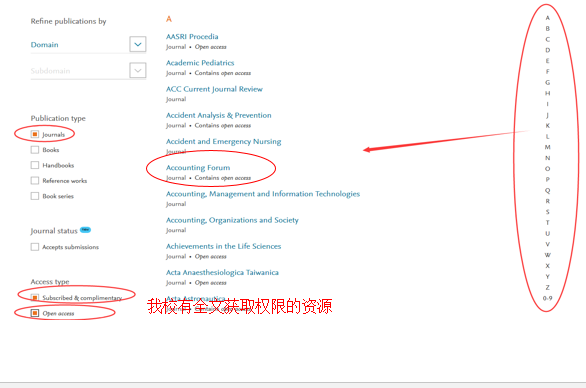Viewport: 586px width, 388px height.
Task: Jump to letter V in index
Action: 548,244
